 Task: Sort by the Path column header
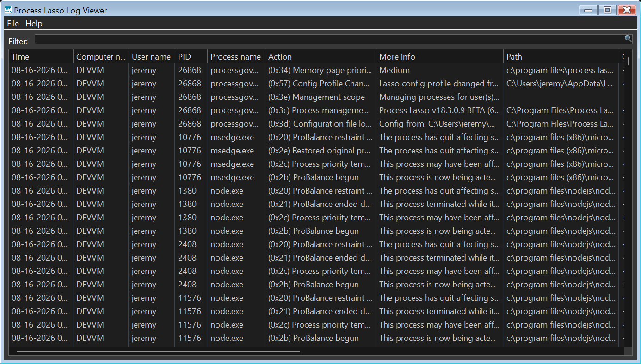pyautogui.click(x=561, y=57)
